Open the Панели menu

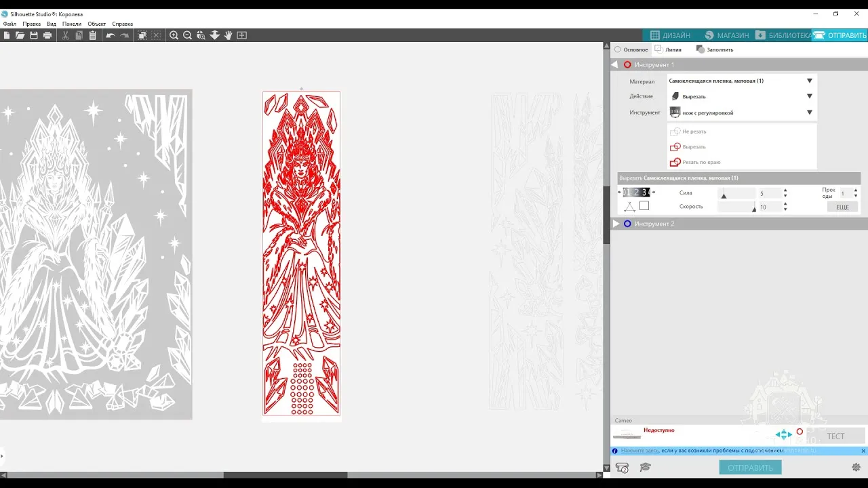(x=72, y=24)
